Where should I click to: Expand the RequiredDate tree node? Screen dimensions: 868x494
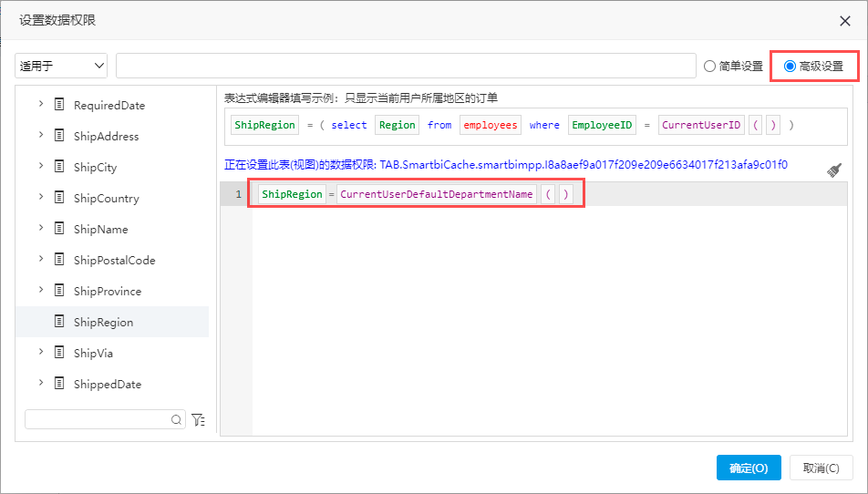41,103
